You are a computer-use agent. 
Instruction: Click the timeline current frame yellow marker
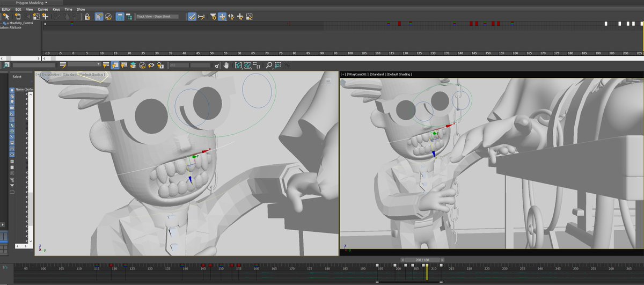click(x=427, y=272)
